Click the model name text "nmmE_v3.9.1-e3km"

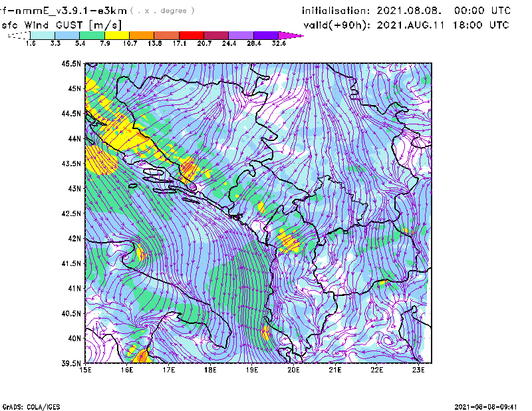(70, 11)
